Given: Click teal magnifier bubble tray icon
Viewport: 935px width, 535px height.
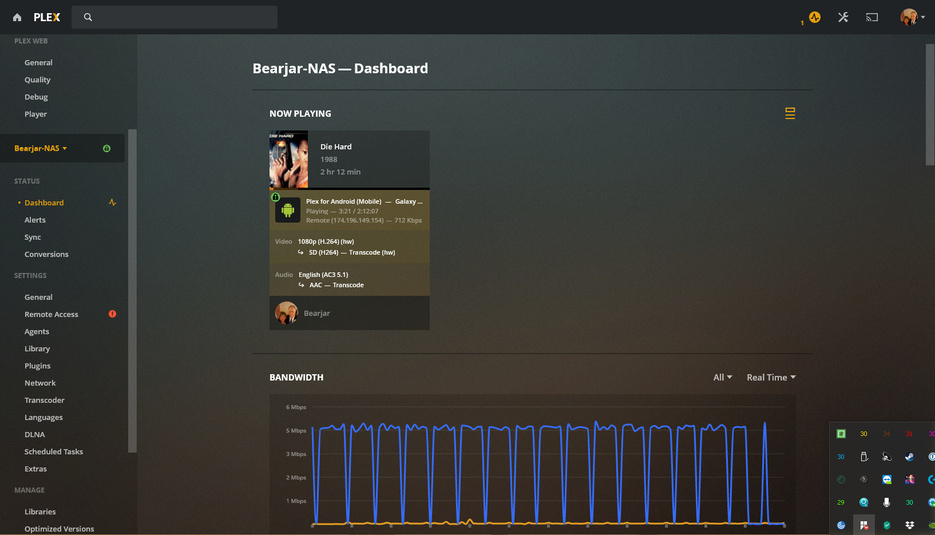Looking at the screenshot, I should point(864,502).
